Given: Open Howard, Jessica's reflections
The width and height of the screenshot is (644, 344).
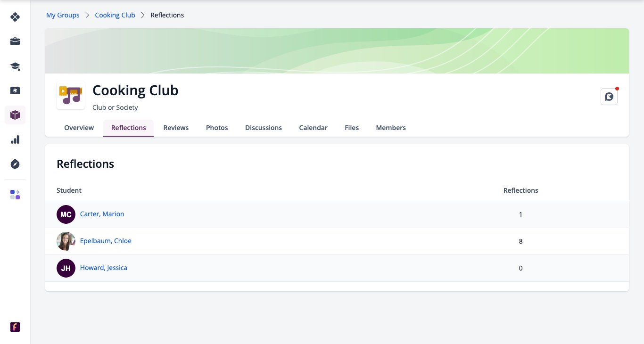Looking at the screenshot, I should 104,268.
